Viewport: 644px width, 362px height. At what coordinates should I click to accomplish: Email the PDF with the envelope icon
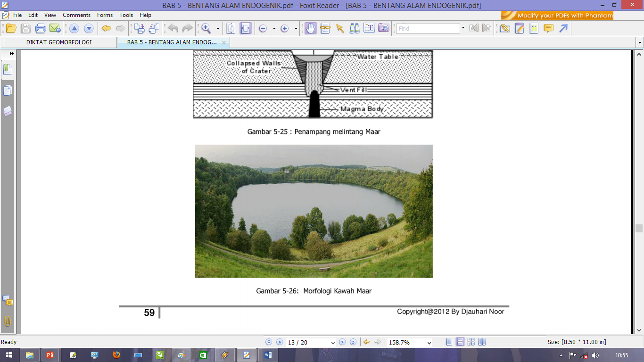[55, 28]
